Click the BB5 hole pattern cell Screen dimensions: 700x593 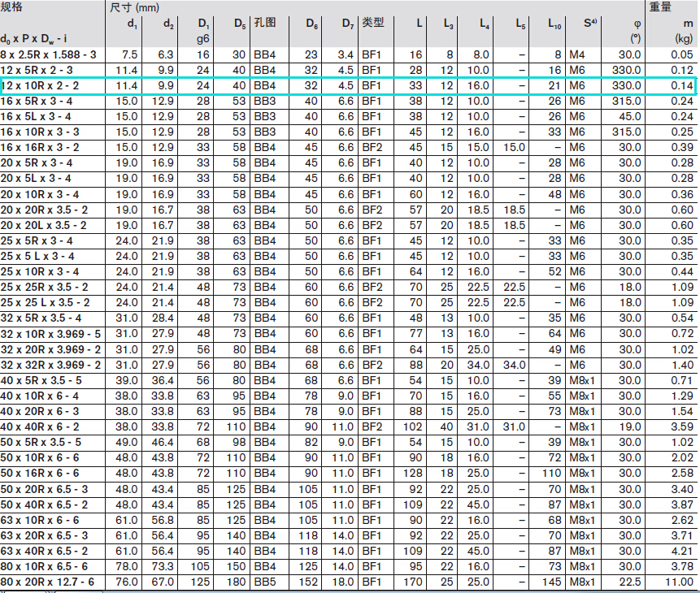click(x=263, y=582)
